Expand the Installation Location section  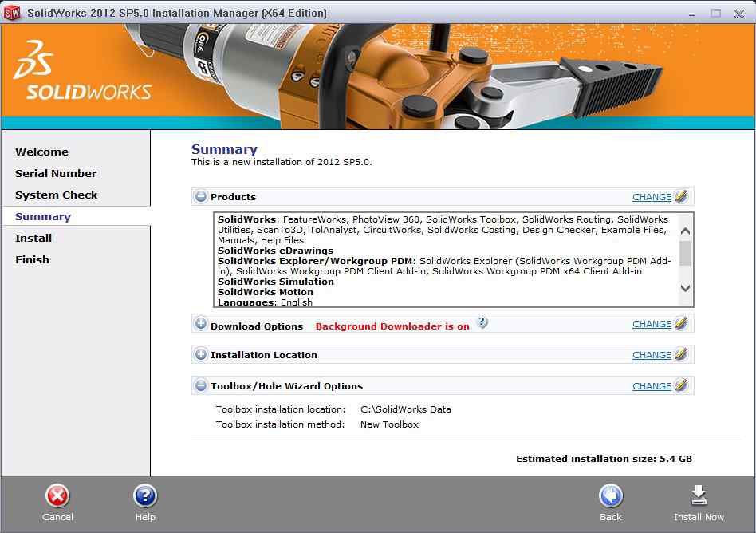(x=201, y=355)
